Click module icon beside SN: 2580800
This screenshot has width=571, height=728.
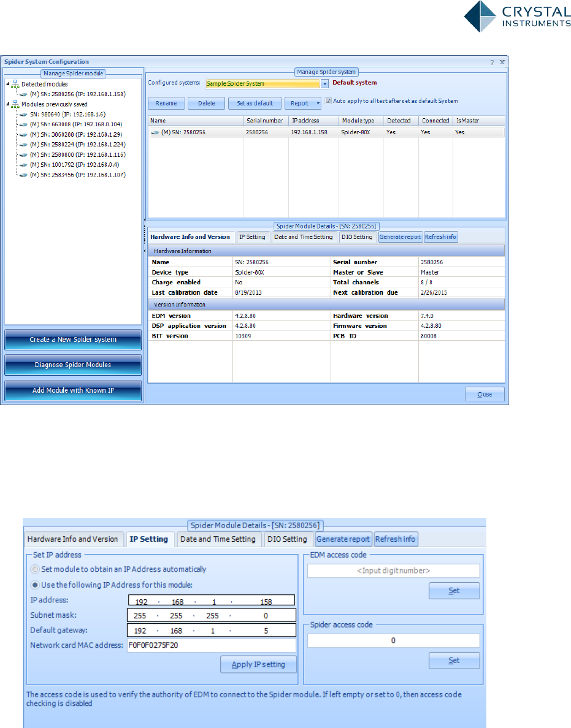pyautogui.click(x=24, y=155)
